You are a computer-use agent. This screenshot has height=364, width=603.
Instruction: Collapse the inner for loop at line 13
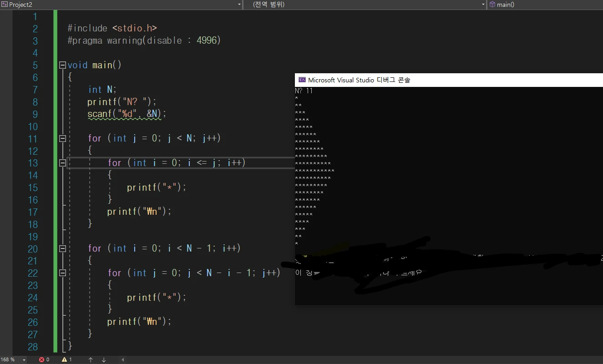point(63,162)
